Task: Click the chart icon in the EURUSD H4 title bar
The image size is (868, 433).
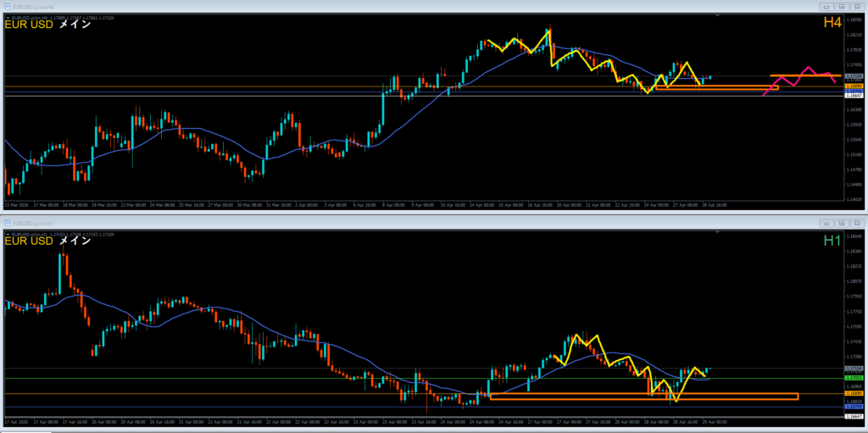Action: pos(8,7)
